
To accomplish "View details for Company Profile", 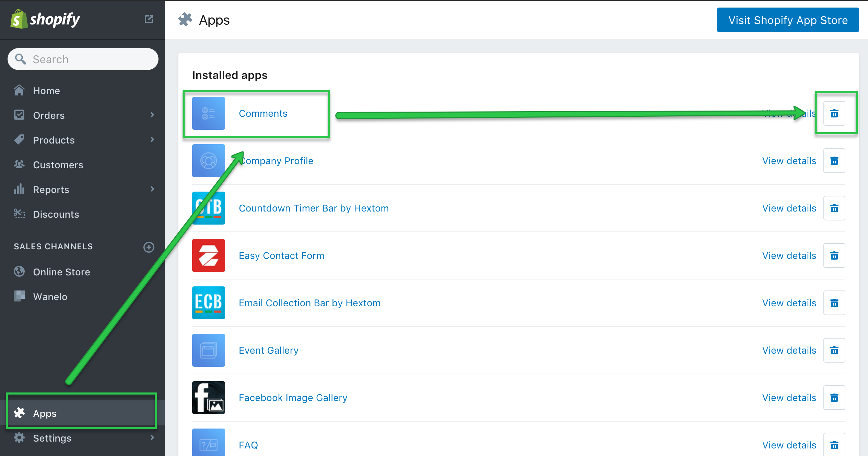I will pyautogui.click(x=789, y=161).
